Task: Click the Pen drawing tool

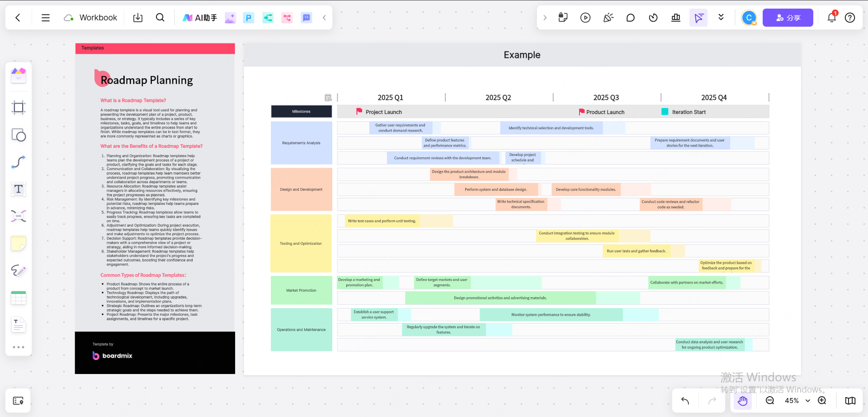Action: point(19,270)
